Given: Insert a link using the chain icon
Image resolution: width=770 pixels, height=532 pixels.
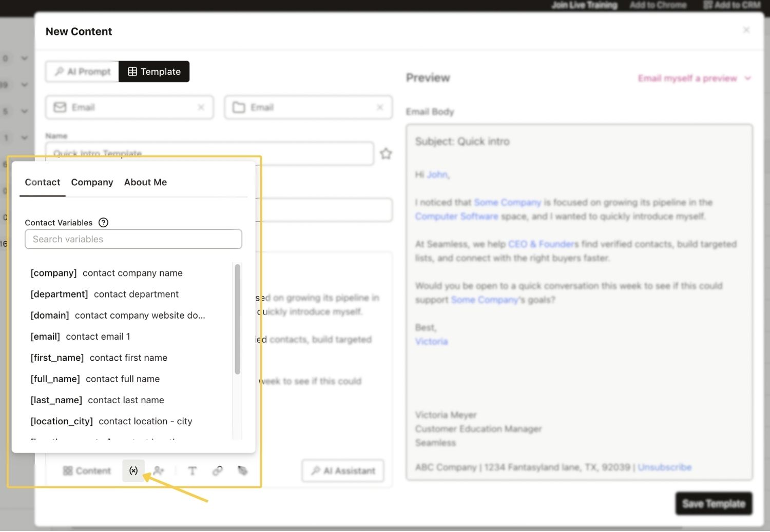Looking at the screenshot, I should (x=218, y=470).
